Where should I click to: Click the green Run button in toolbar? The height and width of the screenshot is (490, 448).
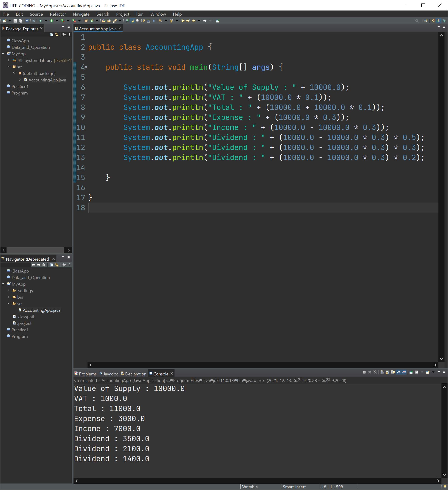(52, 21)
